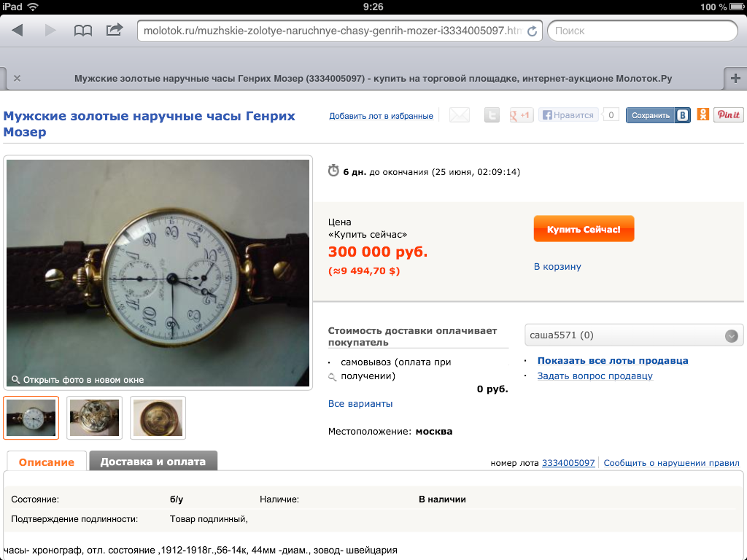Close the current tab with X
Screen dimensions: 747x560
point(18,79)
